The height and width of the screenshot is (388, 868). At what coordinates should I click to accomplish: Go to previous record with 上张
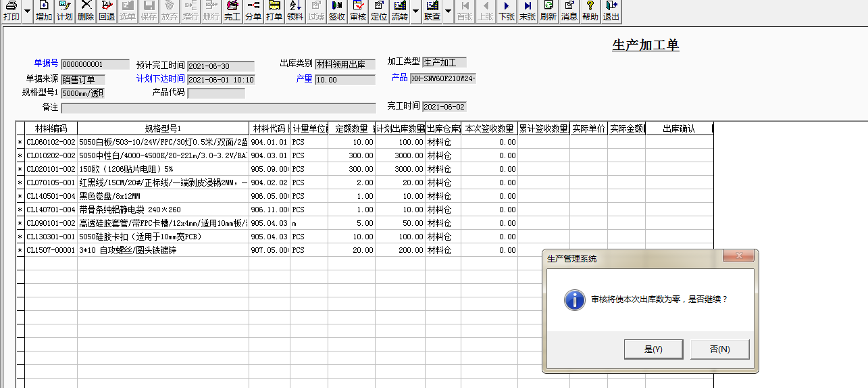pyautogui.click(x=485, y=11)
